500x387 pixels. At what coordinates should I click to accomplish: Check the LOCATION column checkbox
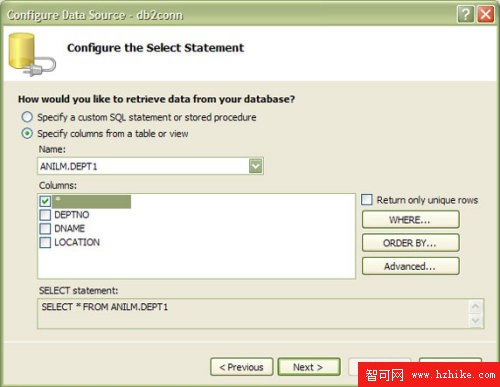coord(45,242)
